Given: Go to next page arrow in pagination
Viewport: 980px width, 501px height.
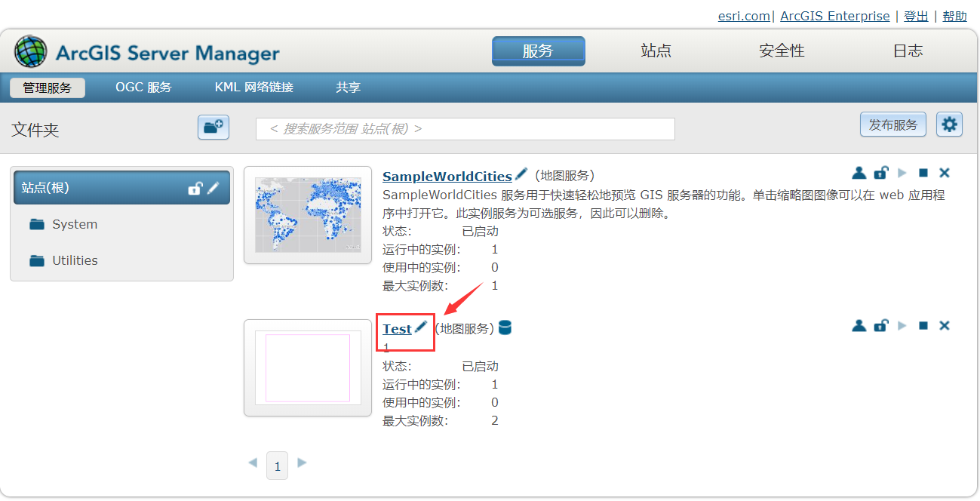Looking at the screenshot, I should click(x=302, y=463).
